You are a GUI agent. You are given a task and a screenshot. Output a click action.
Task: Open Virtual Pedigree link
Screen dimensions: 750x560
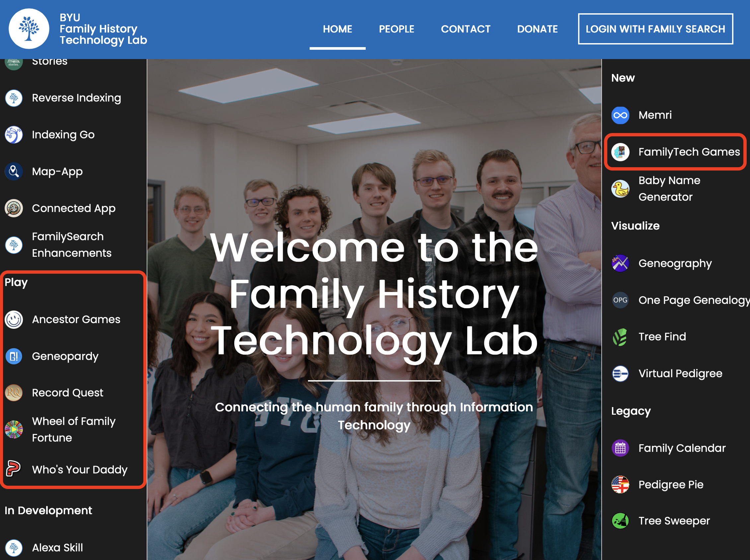point(680,374)
